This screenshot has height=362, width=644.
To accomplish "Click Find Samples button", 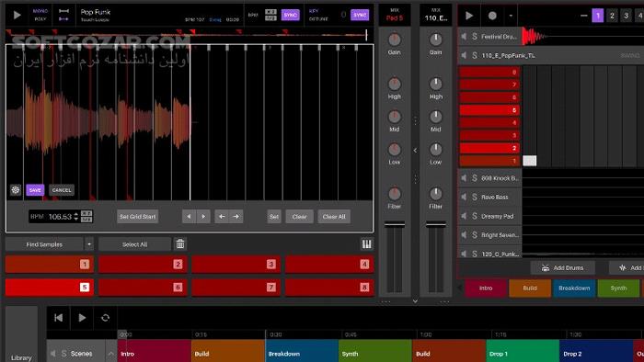I will tap(44, 244).
